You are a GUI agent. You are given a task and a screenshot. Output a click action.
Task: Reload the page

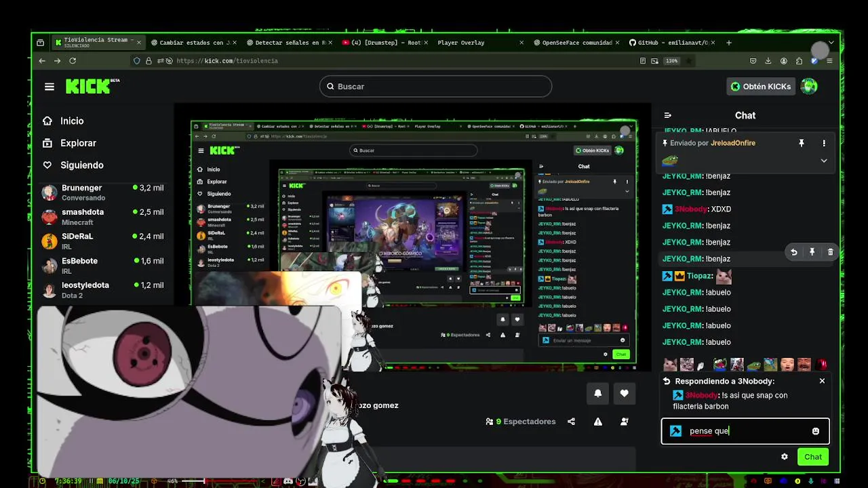[x=73, y=60]
